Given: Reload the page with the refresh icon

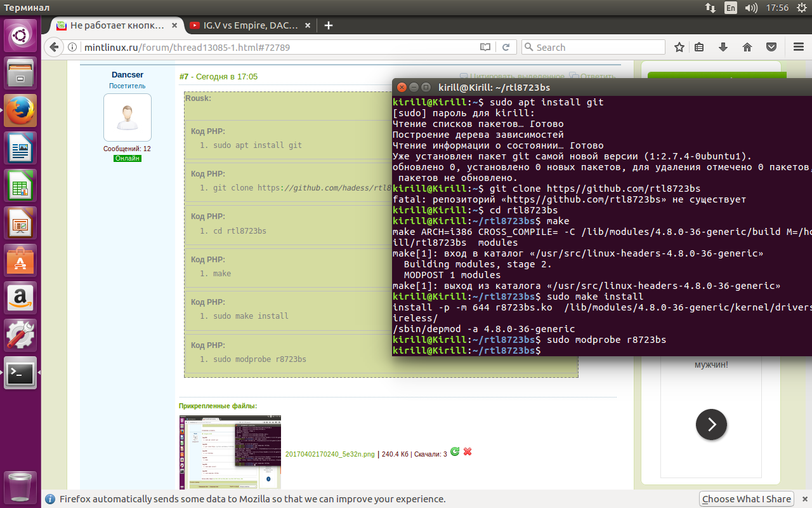Looking at the screenshot, I should [x=506, y=48].
